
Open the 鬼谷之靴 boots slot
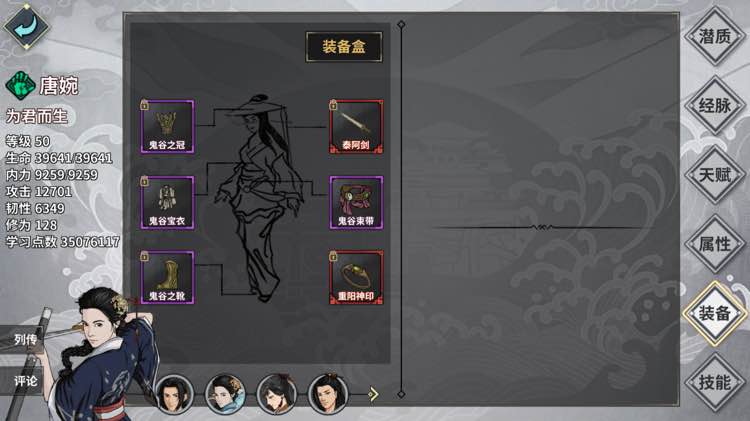pos(167,277)
